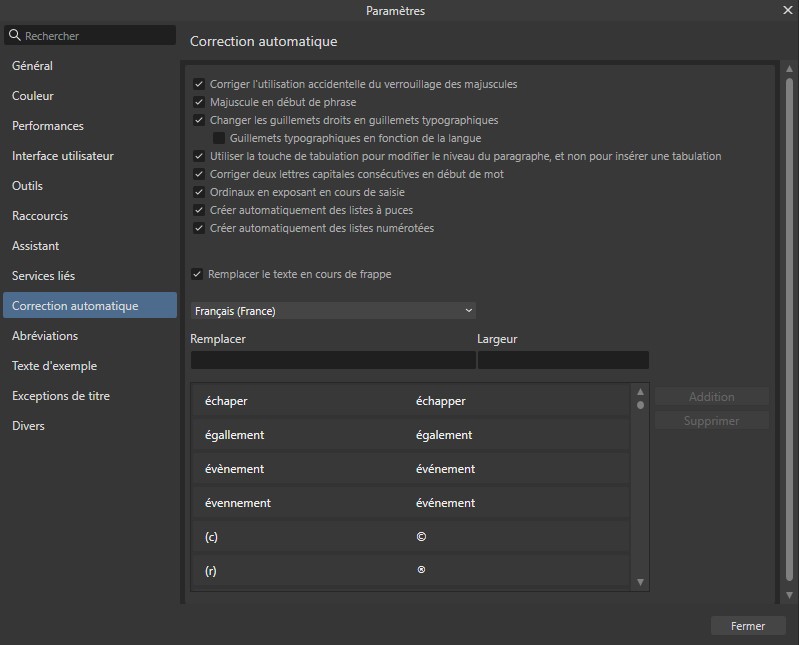Enable 'Guillemets typographiques en fonction de la langue'

219,138
